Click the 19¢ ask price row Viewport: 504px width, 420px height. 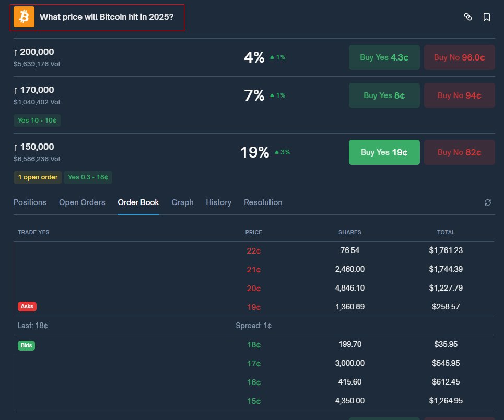click(254, 307)
